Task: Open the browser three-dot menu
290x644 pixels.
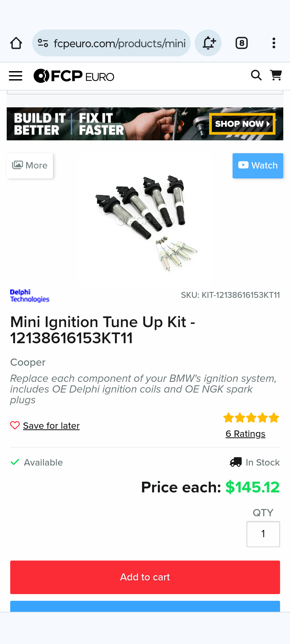Action: coord(274,43)
